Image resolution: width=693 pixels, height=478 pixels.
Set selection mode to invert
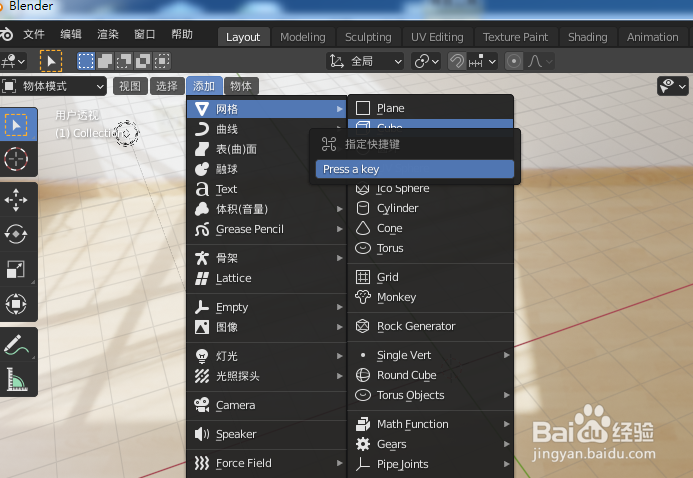coord(143,61)
